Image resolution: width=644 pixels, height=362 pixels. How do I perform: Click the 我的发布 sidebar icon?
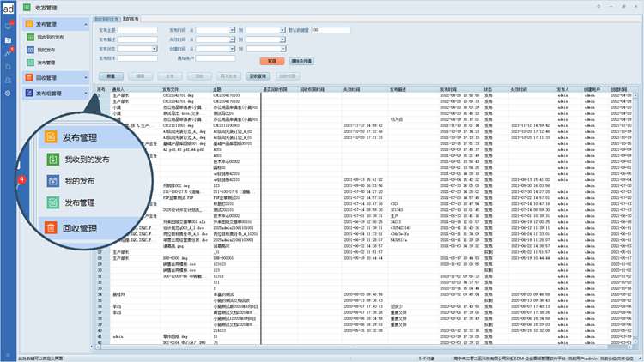click(30, 50)
